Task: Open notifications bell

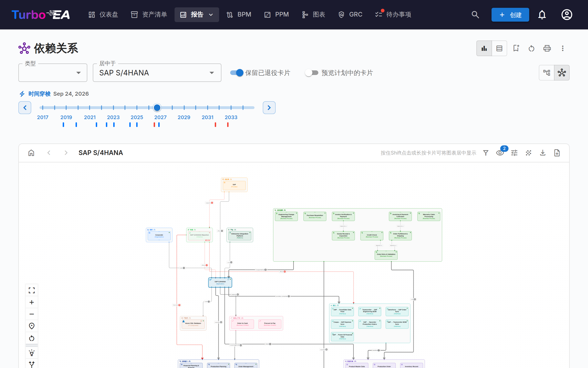Action: click(x=542, y=14)
